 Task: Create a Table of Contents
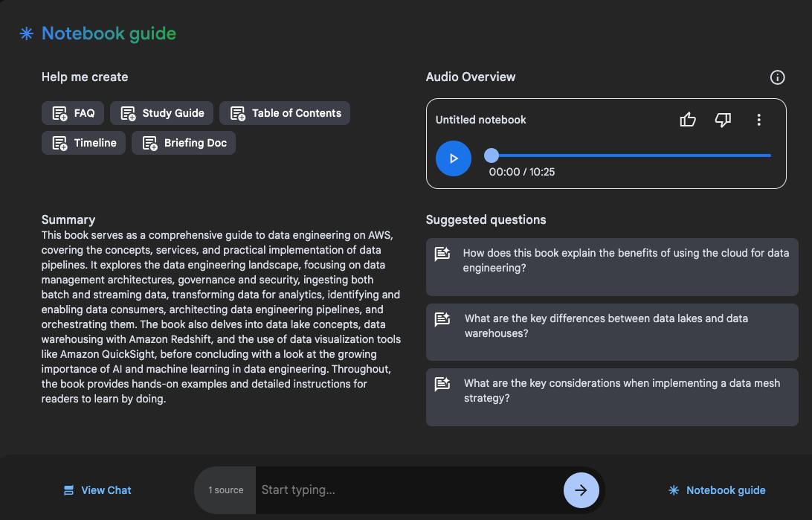click(285, 113)
